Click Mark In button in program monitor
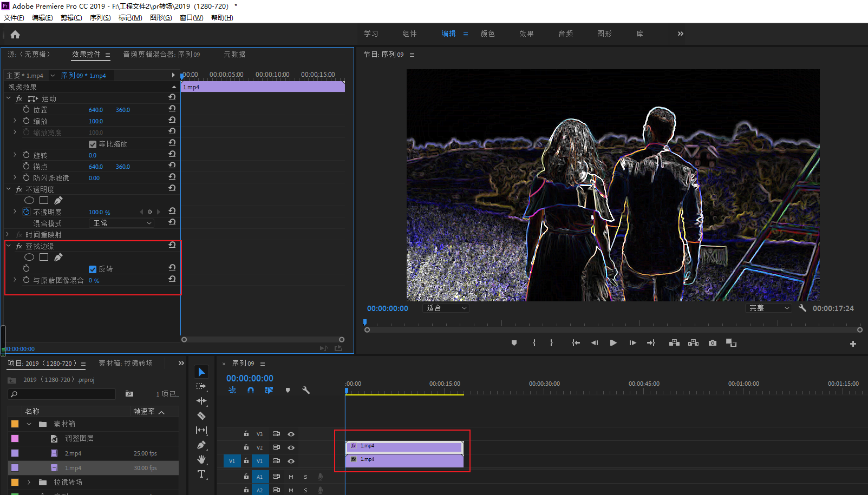This screenshot has width=868, height=495. (534, 343)
